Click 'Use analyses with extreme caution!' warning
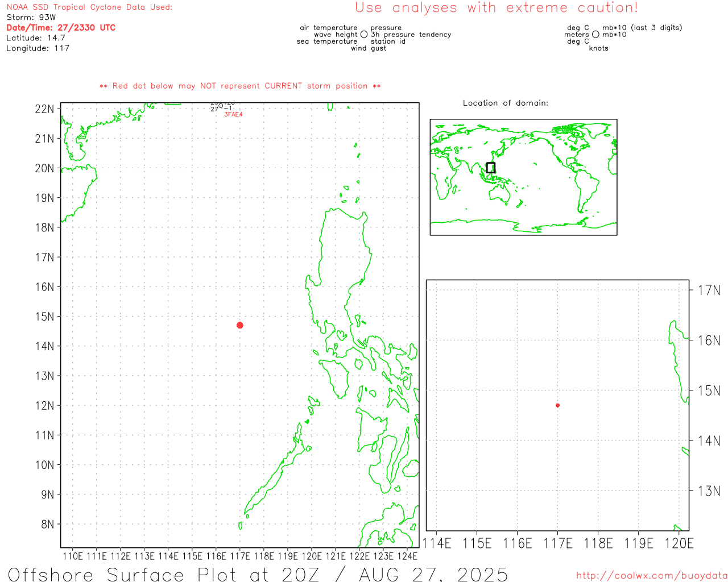 [x=497, y=8]
